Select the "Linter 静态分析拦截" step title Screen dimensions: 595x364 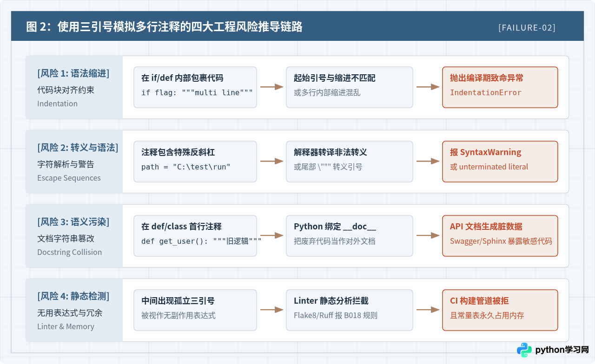331,301
